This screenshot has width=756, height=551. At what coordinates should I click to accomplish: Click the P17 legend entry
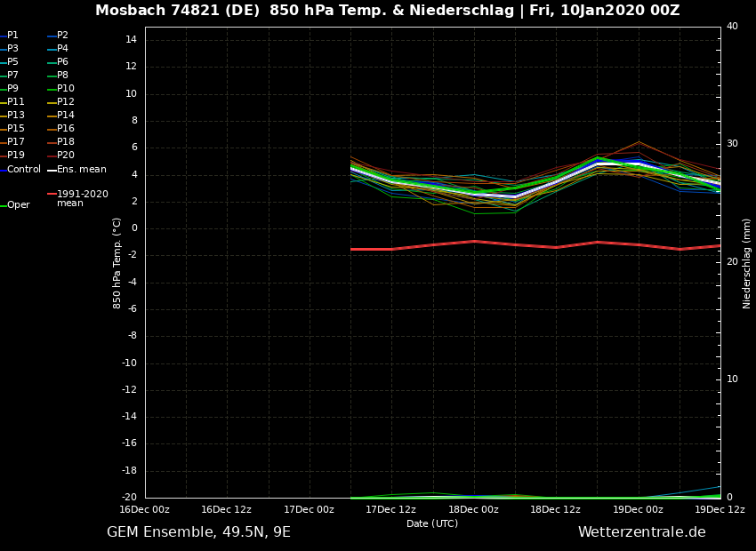pyautogui.click(x=16, y=142)
